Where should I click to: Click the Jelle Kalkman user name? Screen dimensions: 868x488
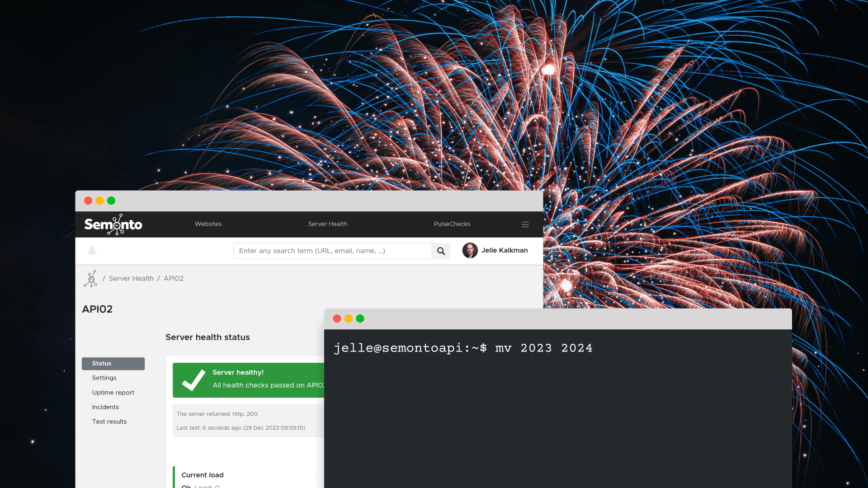point(505,250)
